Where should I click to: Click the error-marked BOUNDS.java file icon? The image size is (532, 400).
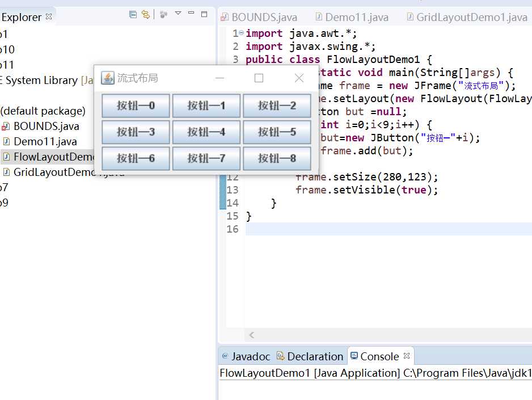click(6, 127)
